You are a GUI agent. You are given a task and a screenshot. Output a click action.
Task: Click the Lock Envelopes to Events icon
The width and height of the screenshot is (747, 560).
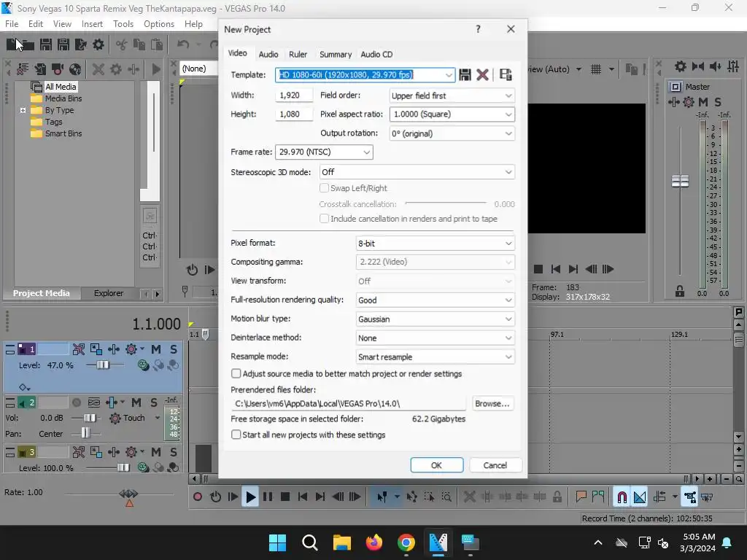coord(689,497)
